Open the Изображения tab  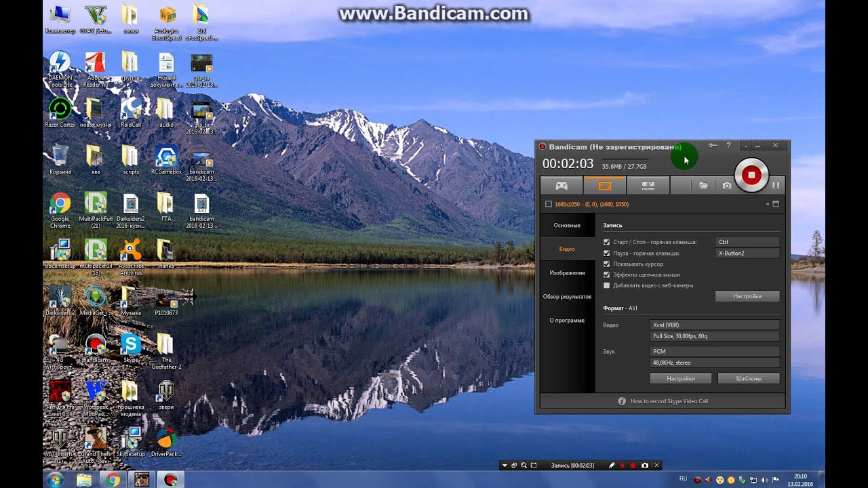(567, 272)
